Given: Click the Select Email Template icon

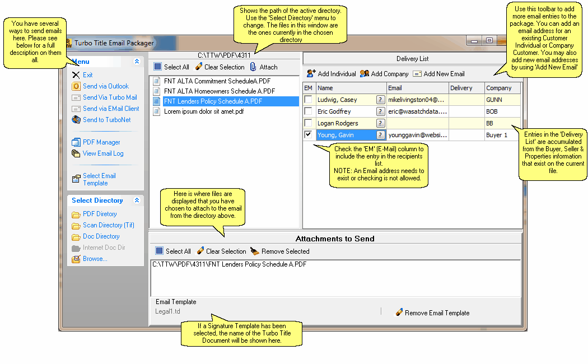Looking at the screenshot, I should (x=76, y=179).
